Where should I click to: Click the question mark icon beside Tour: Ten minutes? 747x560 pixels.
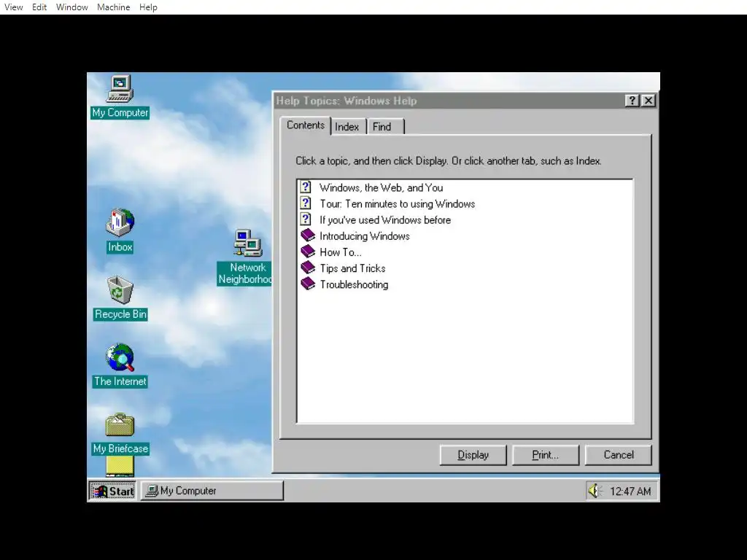click(306, 203)
